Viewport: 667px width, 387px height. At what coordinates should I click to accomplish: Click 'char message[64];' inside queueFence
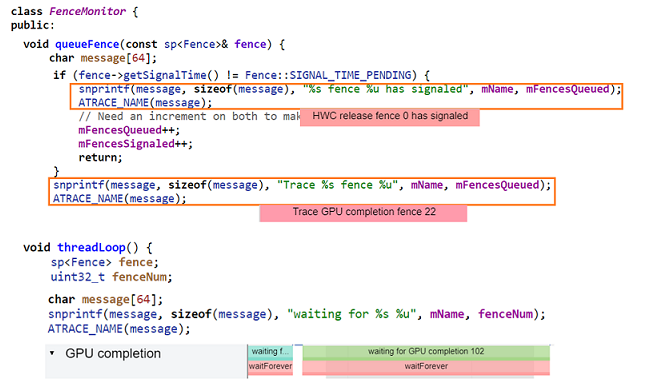click(x=103, y=58)
